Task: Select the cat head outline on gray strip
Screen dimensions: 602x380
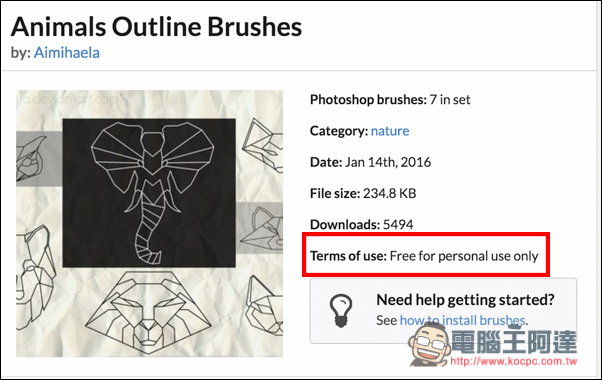Action: tap(263, 229)
